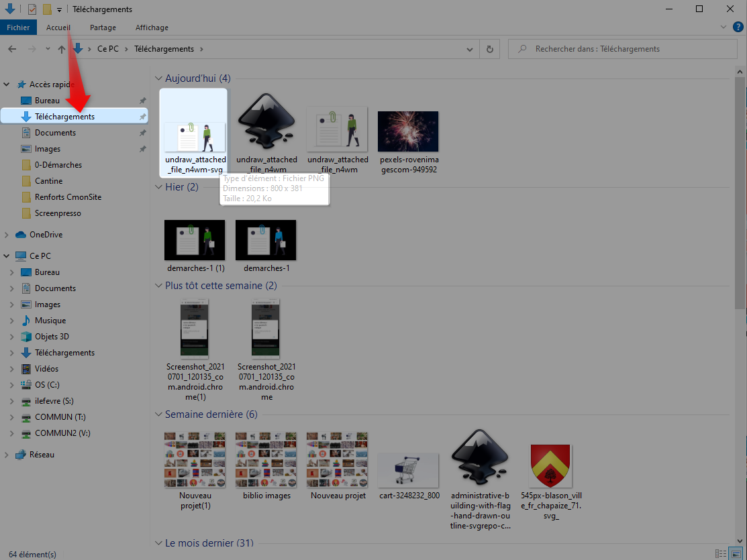Click the vertical scrollbar of the file list
Viewport: 747px width, 560px height.
[741, 201]
